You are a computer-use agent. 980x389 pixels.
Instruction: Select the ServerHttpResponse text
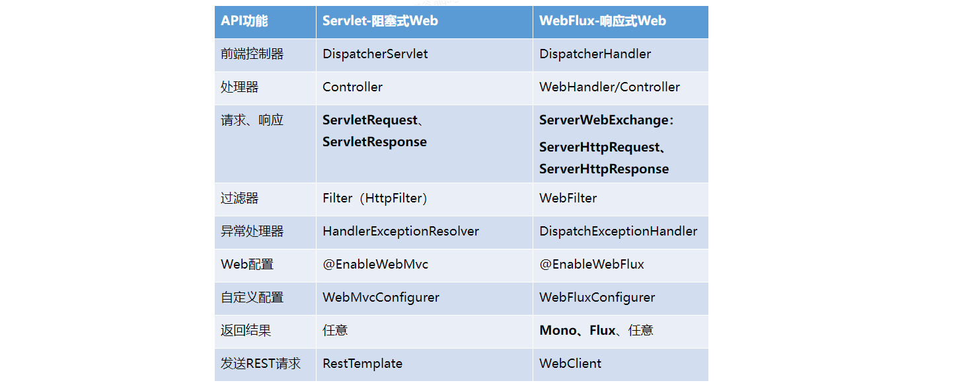pyautogui.click(x=604, y=169)
